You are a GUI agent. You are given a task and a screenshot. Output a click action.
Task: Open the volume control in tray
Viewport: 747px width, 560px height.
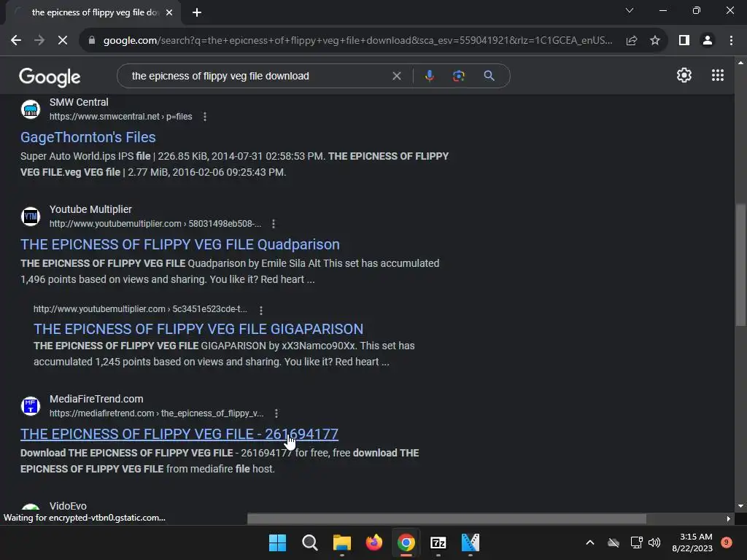(654, 542)
